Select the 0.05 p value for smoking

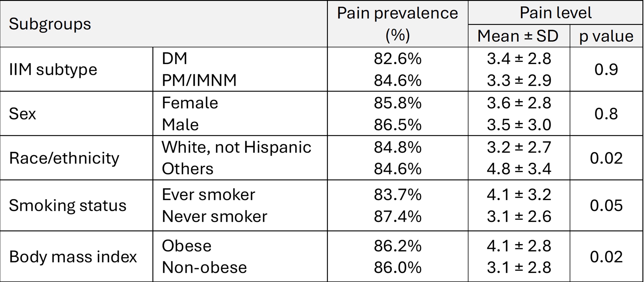coord(606,205)
